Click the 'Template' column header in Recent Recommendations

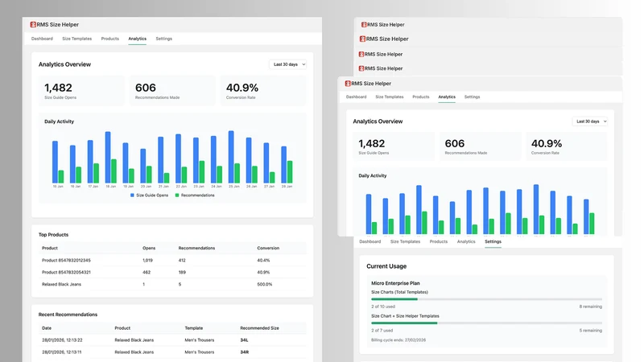pyautogui.click(x=194, y=328)
